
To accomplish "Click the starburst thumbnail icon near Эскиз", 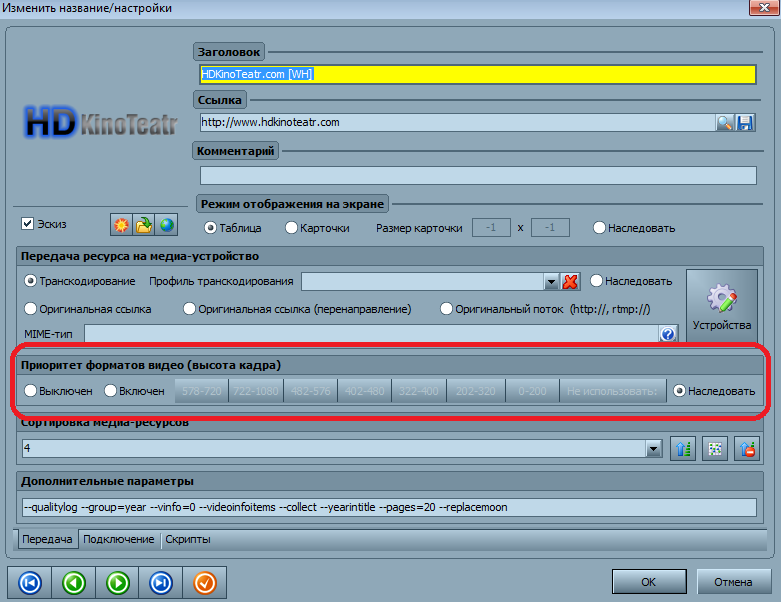I will (121, 224).
